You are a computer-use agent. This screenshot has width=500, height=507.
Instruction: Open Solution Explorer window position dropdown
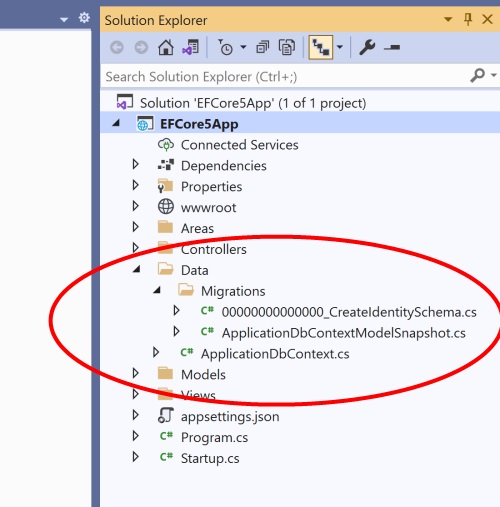click(448, 19)
